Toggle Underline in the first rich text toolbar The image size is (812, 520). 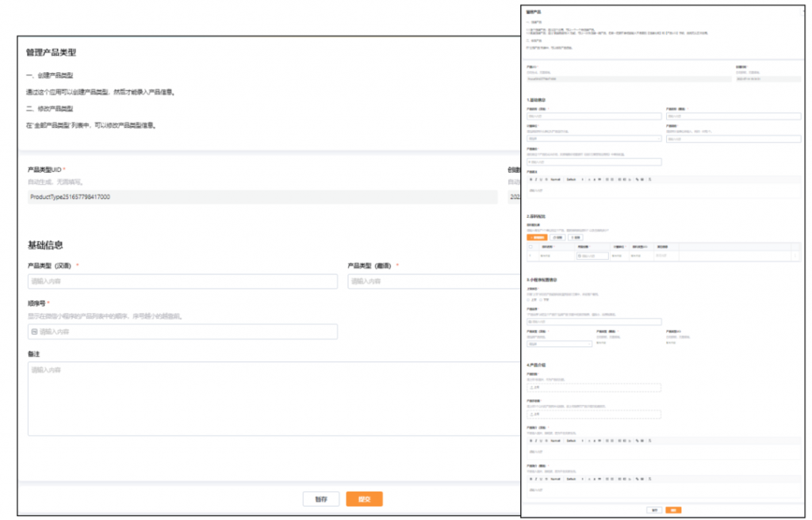(x=540, y=179)
